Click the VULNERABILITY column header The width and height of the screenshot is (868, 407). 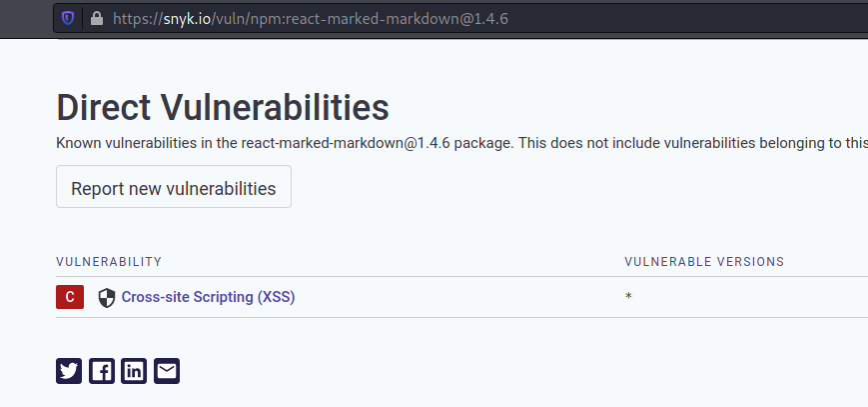point(109,262)
